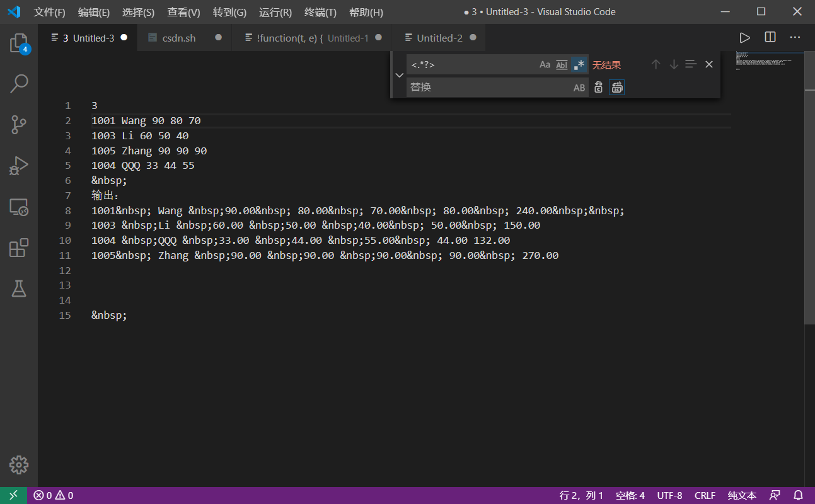Open the 转到(G) menu
The height and width of the screenshot is (504, 815).
pyautogui.click(x=230, y=12)
